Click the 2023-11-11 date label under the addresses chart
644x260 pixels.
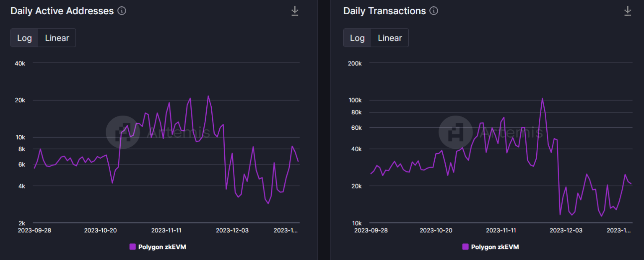pyautogui.click(x=166, y=230)
